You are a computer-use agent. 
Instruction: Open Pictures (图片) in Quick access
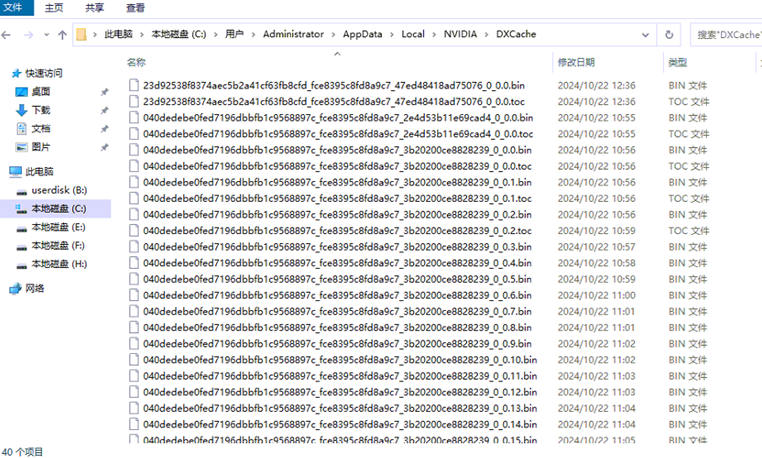[x=41, y=147]
